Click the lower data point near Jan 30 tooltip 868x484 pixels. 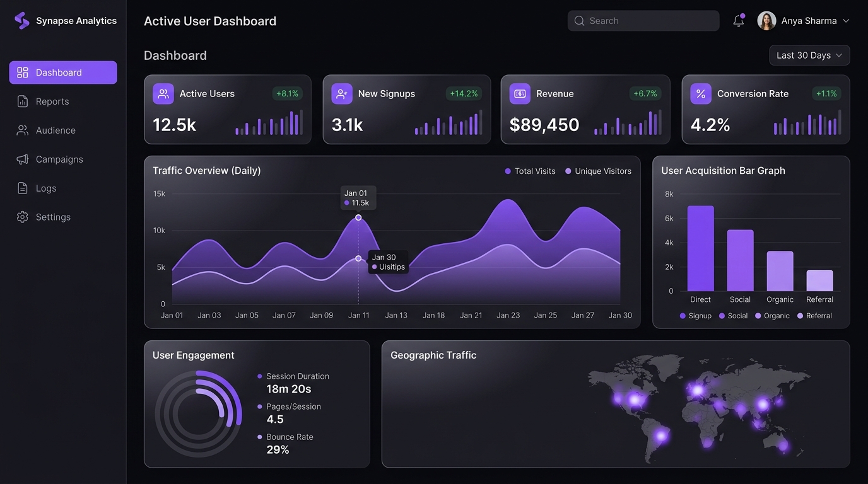(358, 258)
